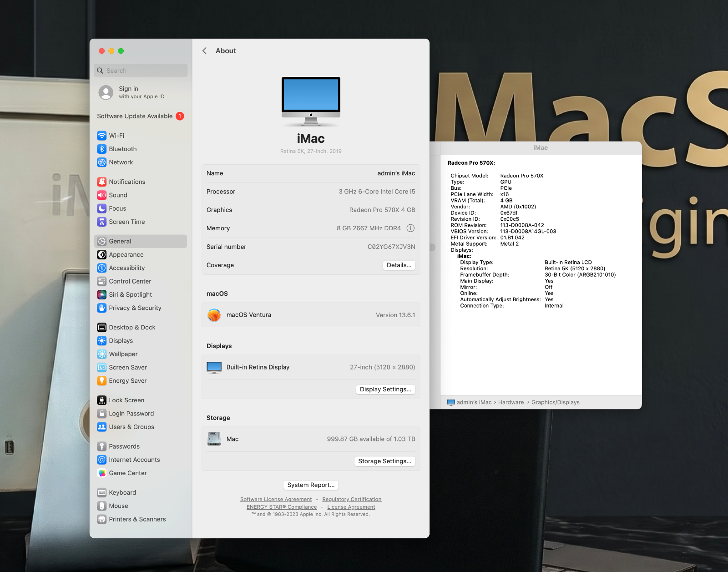Open the Wi-Fi settings icon
This screenshot has height=572, width=728.
102,136
